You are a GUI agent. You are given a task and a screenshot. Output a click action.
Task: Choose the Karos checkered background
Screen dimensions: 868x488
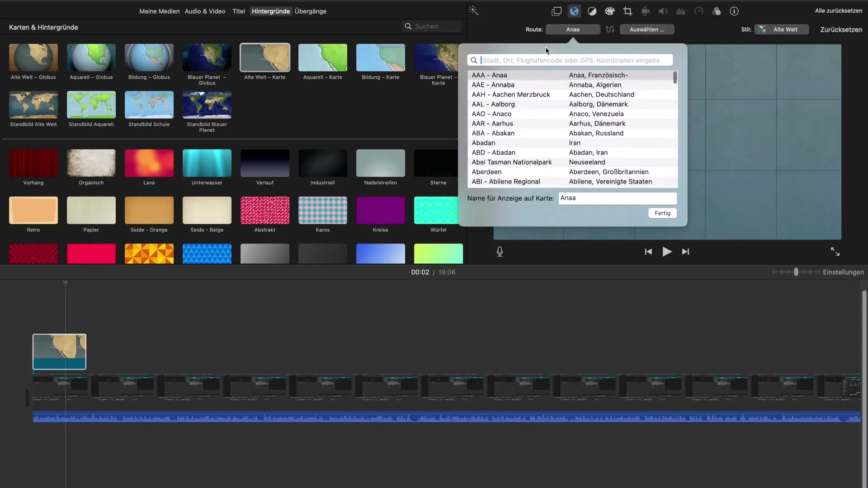[323, 210]
